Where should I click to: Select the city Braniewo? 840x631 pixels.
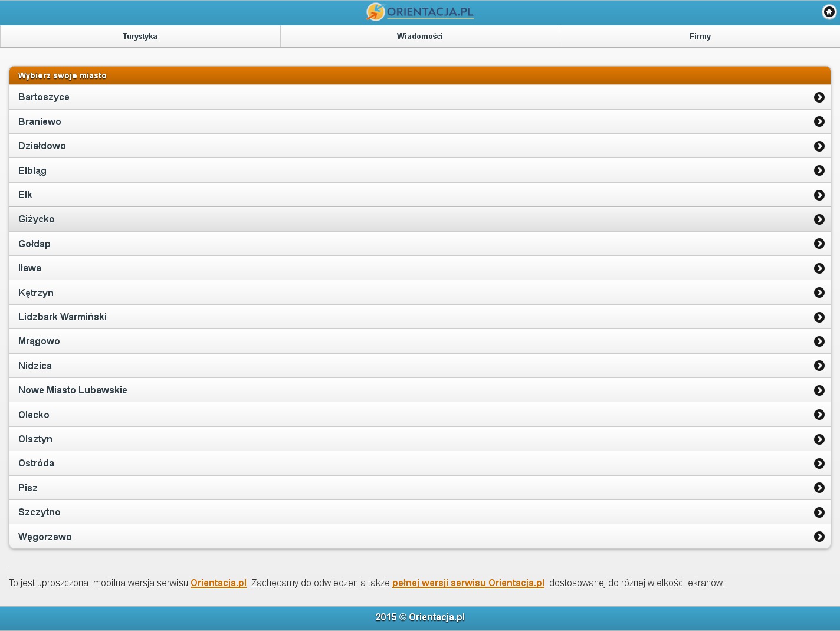[x=40, y=121]
